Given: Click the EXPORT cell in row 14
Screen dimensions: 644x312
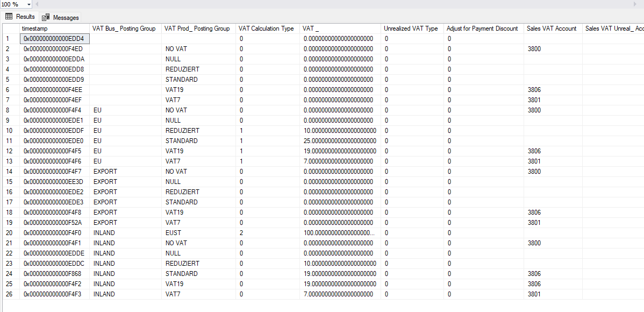Looking at the screenshot, I should point(125,172).
